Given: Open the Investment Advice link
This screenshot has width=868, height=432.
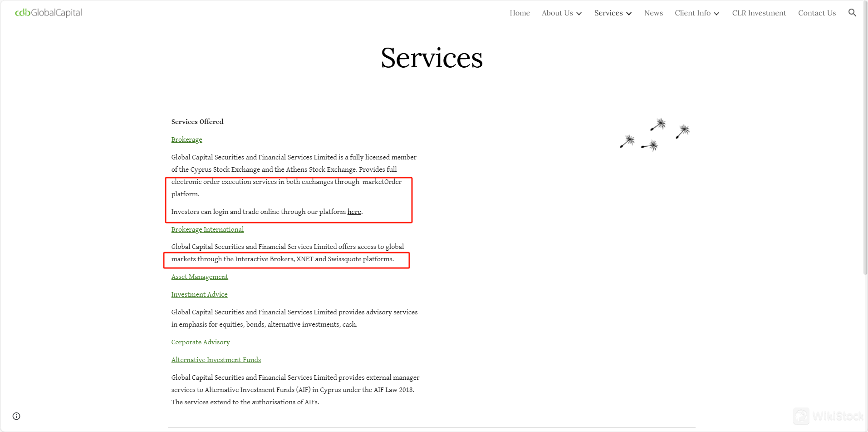Looking at the screenshot, I should click(199, 294).
